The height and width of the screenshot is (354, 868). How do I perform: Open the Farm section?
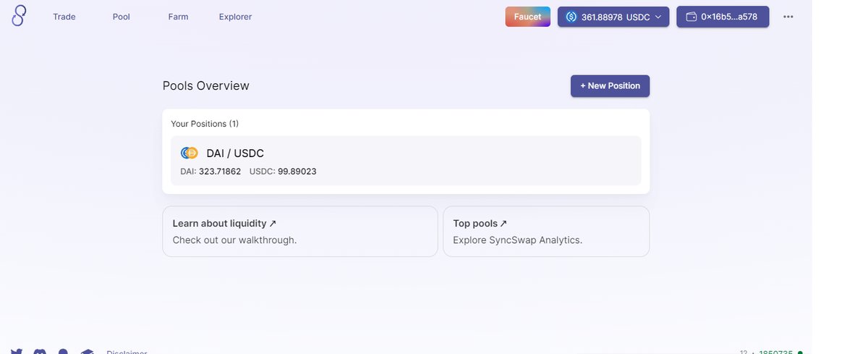[178, 17]
